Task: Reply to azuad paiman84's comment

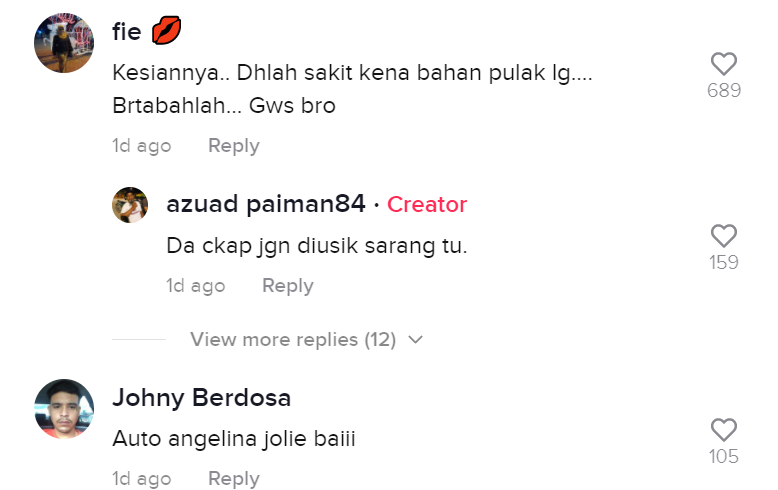Action: tap(288, 286)
